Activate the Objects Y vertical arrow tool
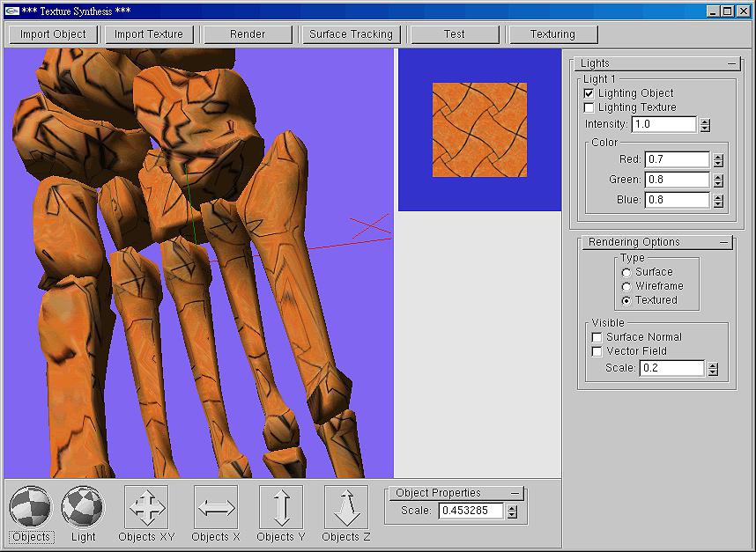 click(x=281, y=508)
